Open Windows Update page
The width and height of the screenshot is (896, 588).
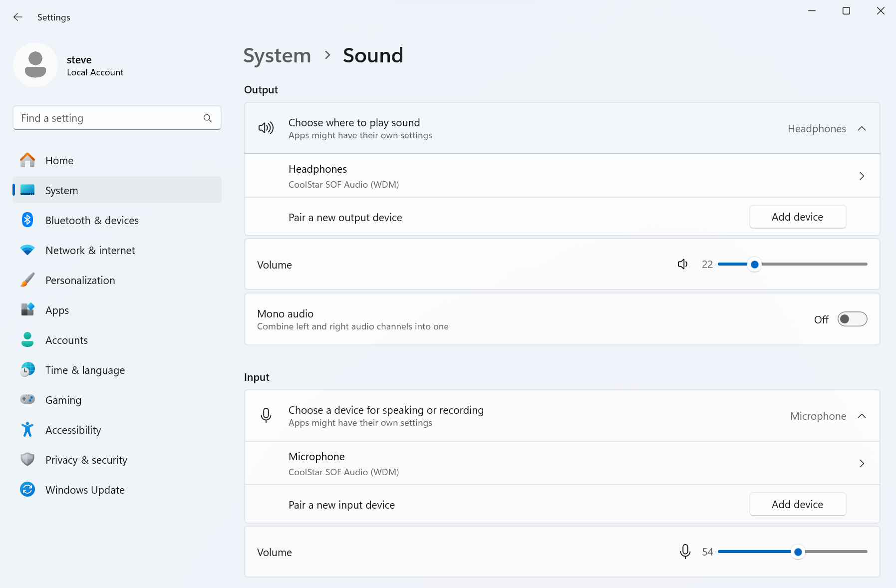(117, 490)
